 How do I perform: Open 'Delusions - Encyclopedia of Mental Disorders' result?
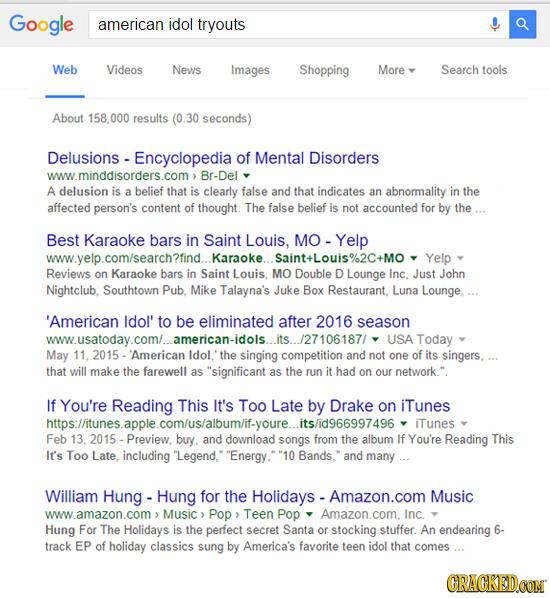point(213,158)
